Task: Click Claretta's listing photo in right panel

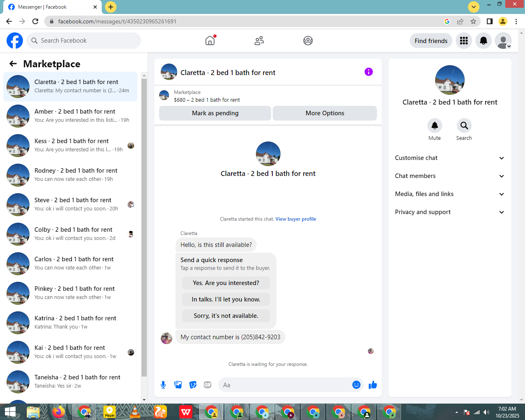Action: pyautogui.click(x=450, y=80)
